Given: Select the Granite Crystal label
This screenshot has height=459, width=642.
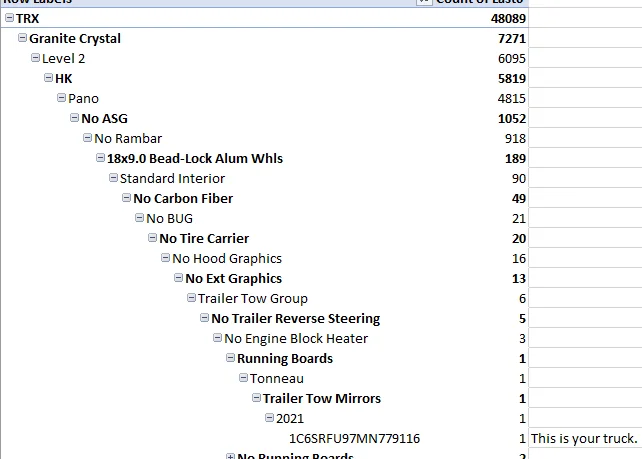Looking at the screenshot, I should pos(75,38).
